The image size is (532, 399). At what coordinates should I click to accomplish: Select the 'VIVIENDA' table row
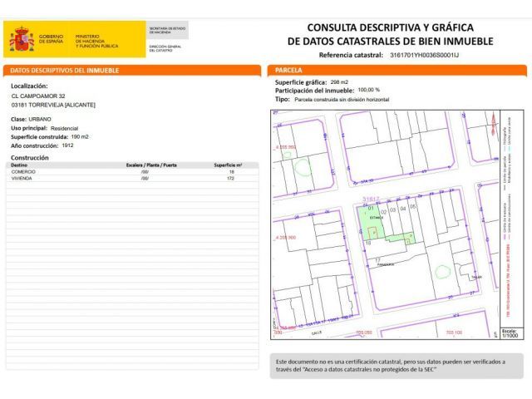132,178
